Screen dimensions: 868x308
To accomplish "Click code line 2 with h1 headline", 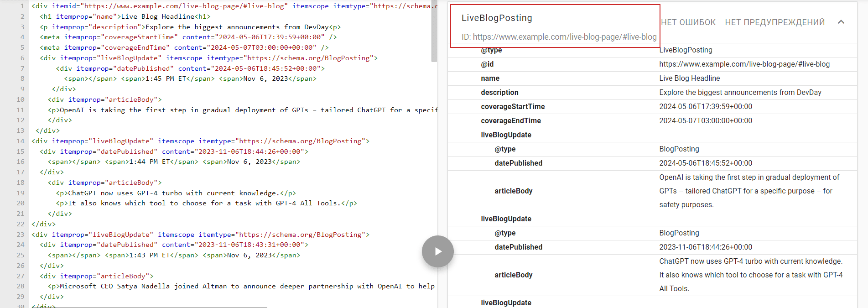I will point(125,16).
